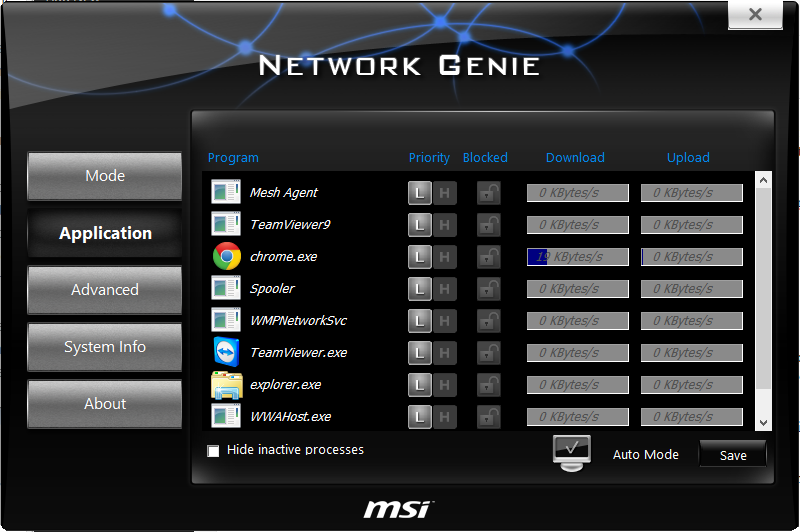
Task: Open the System Info section
Action: tap(105, 347)
